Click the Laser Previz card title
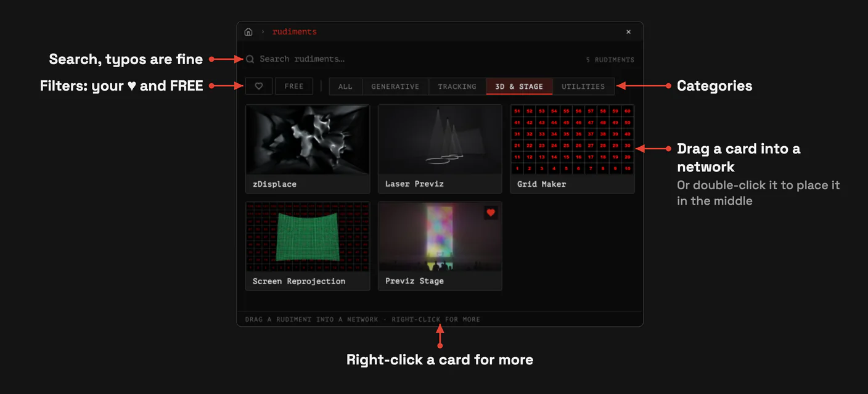The height and width of the screenshot is (394, 868). pyautogui.click(x=414, y=184)
